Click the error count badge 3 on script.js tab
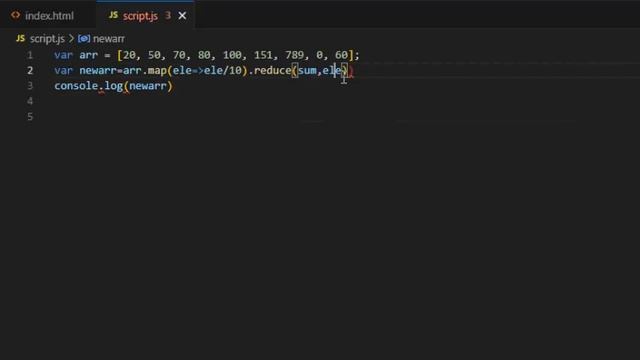 coord(168,16)
